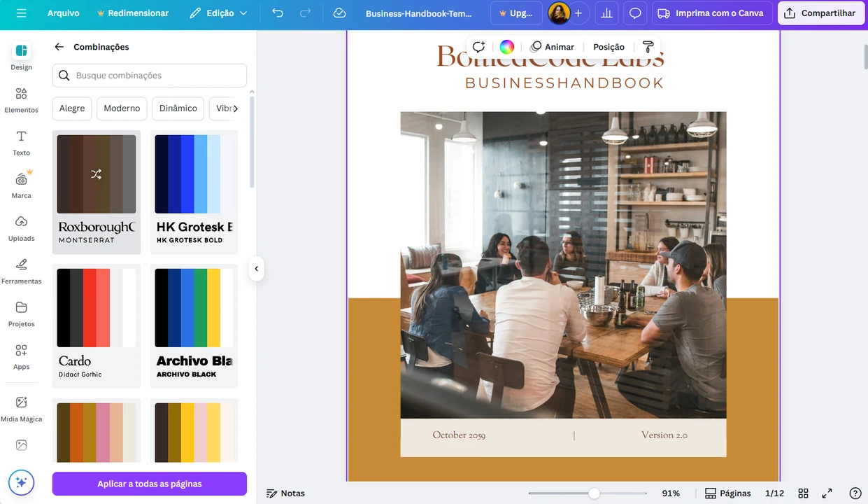This screenshot has height=504, width=868.
Task: Apply the Cardo Didact Gothic combination
Action: (97, 326)
